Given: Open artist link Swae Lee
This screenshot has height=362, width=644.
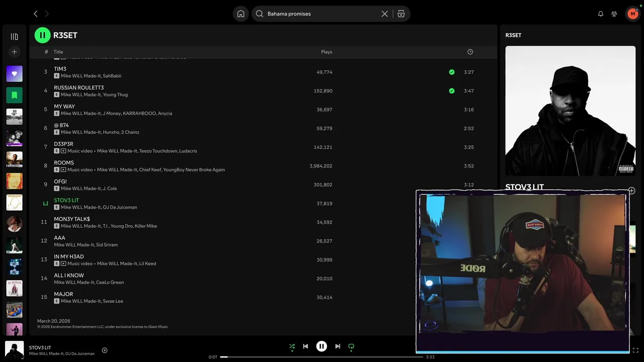Looking at the screenshot, I should pyautogui.click(x=113, y=301).
